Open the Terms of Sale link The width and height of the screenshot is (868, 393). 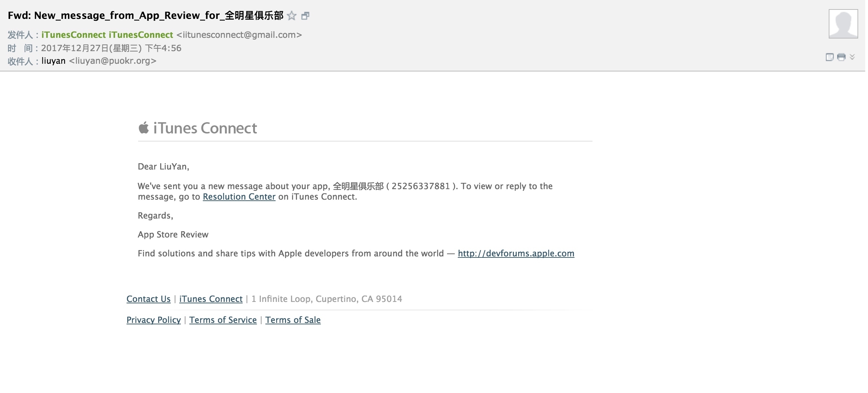[x=293, y=320]
